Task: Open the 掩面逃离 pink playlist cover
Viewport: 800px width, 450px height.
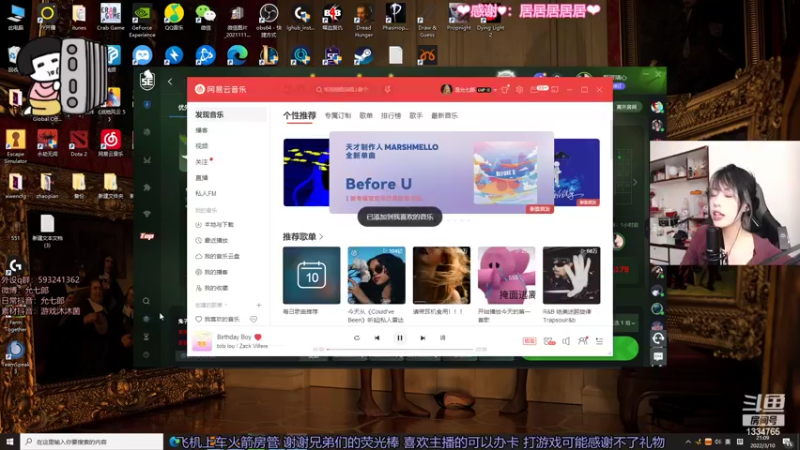Action: 507,276
